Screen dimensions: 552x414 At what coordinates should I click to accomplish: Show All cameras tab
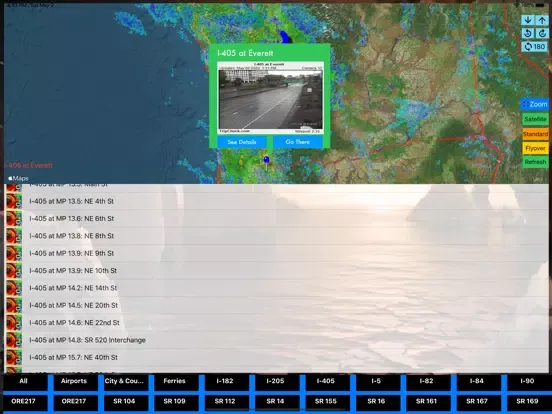pyautogui.click(x=25, y=382)
